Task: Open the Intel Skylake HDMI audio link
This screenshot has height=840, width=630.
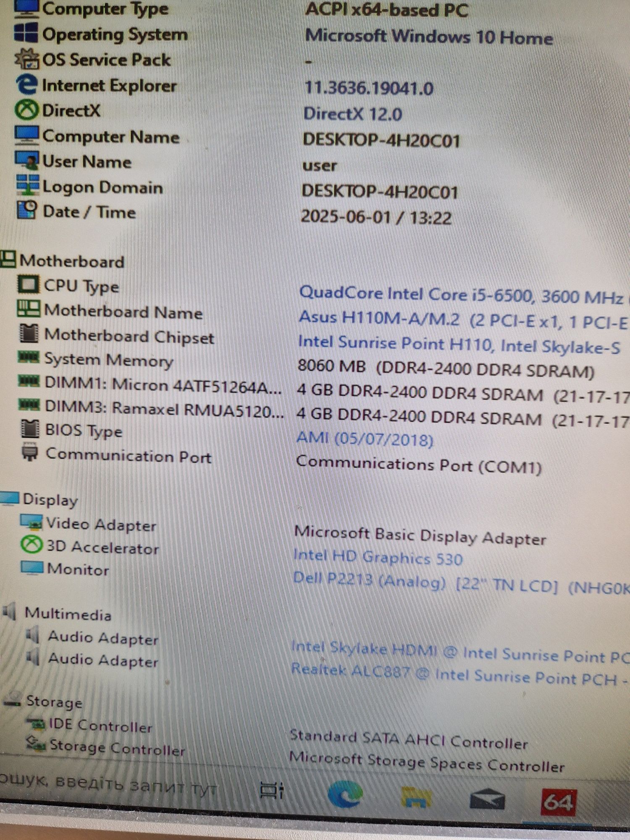Action: pos(460,652)
